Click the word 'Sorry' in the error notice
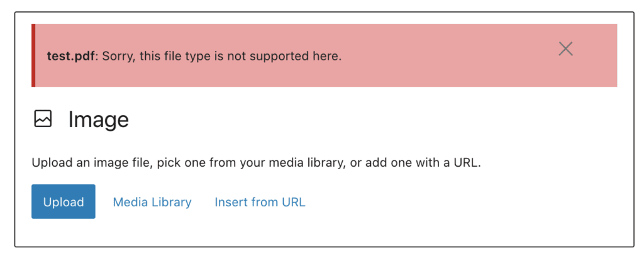The height and width of the screenshot is (256, 644). 118,57
